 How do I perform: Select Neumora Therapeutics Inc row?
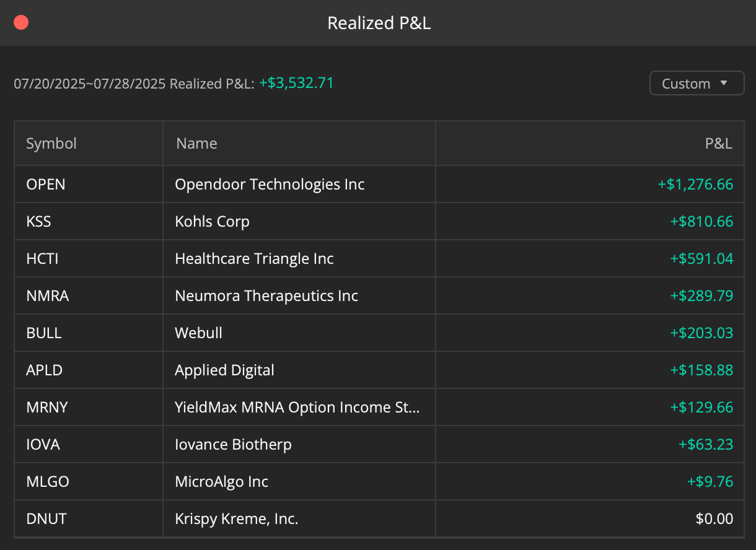[x=379, y=295]
